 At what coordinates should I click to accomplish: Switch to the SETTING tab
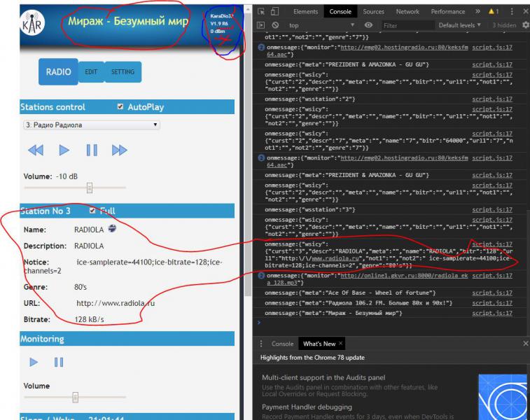coord(123,72)
